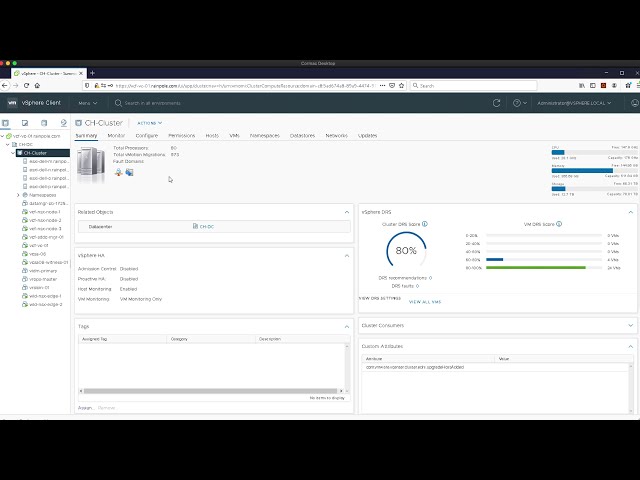Click the vSphere Client vm logo
The height and width of the screenshot is (480, 640).
[x=12, y=103]
